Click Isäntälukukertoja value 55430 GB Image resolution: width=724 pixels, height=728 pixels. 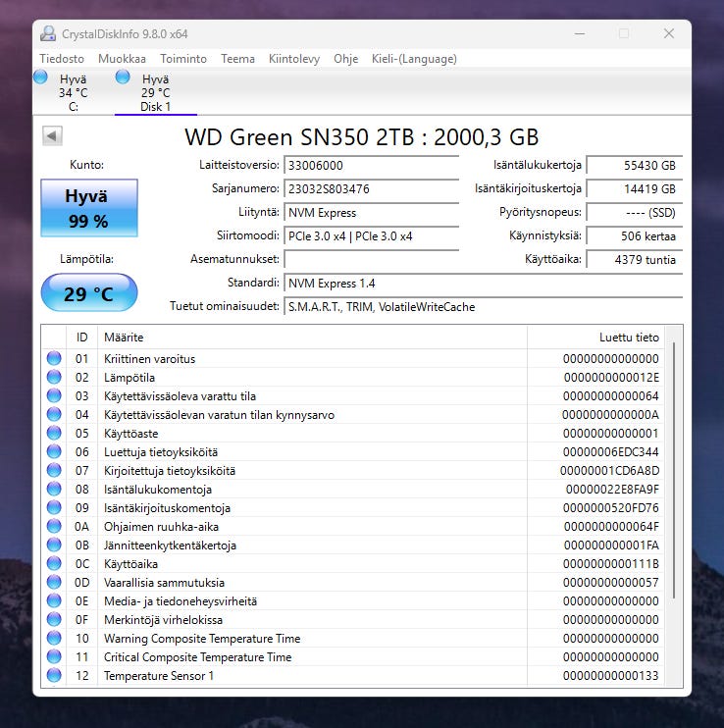[x=635, y=165]
